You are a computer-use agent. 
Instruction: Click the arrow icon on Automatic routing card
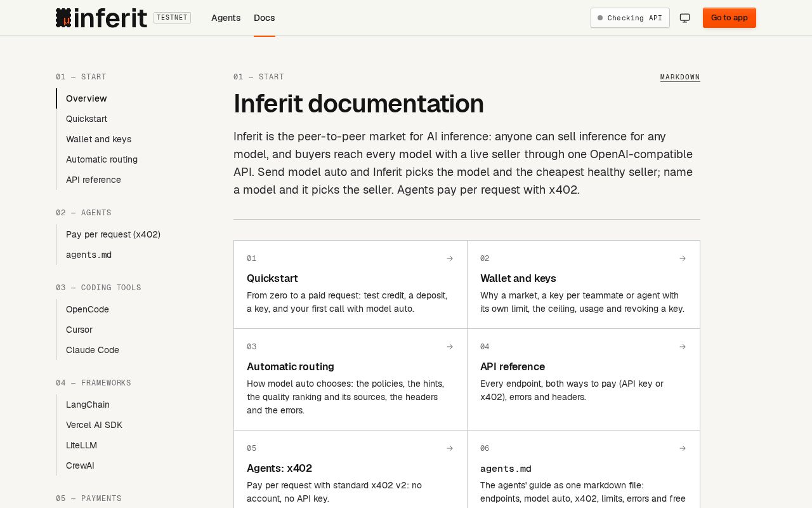(450, 347)
